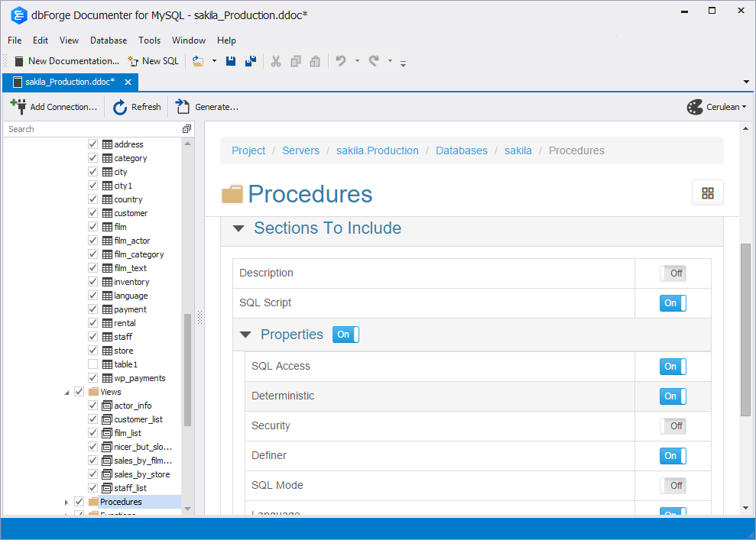Viewport: 756px width, 540px height.
Task: Check the table1 checkbox
Action: pyautogui.click(x=93, y=364)
